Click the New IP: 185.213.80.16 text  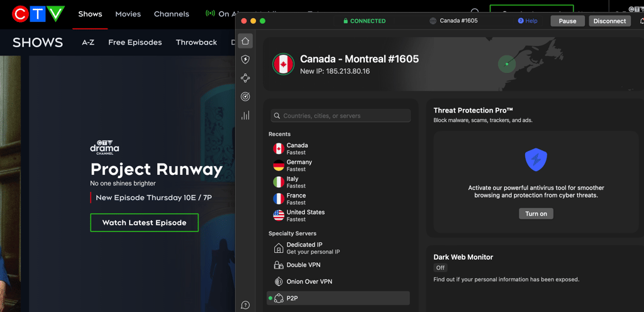pos(335,71)
